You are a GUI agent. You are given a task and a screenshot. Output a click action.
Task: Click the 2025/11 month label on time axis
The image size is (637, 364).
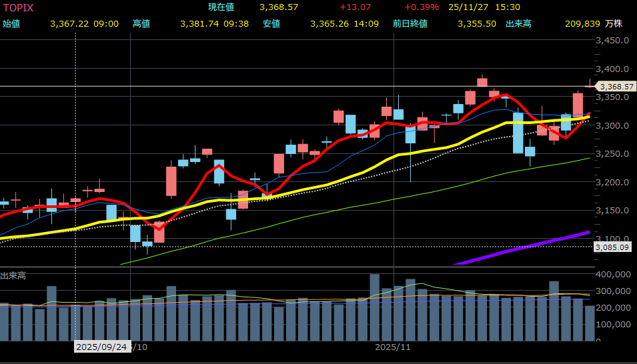(393, 347)
